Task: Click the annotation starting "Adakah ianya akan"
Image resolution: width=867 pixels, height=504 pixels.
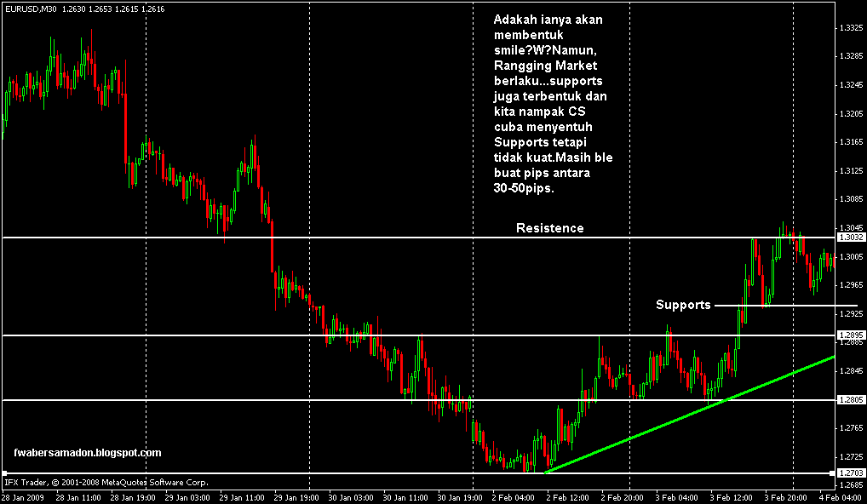Action: pos(553,104)
